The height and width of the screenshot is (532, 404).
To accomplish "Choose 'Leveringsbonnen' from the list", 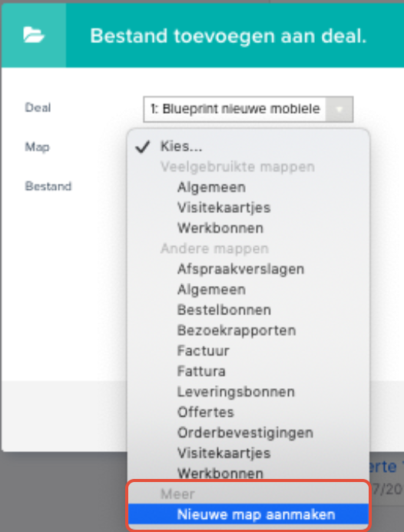I will 248,391.
